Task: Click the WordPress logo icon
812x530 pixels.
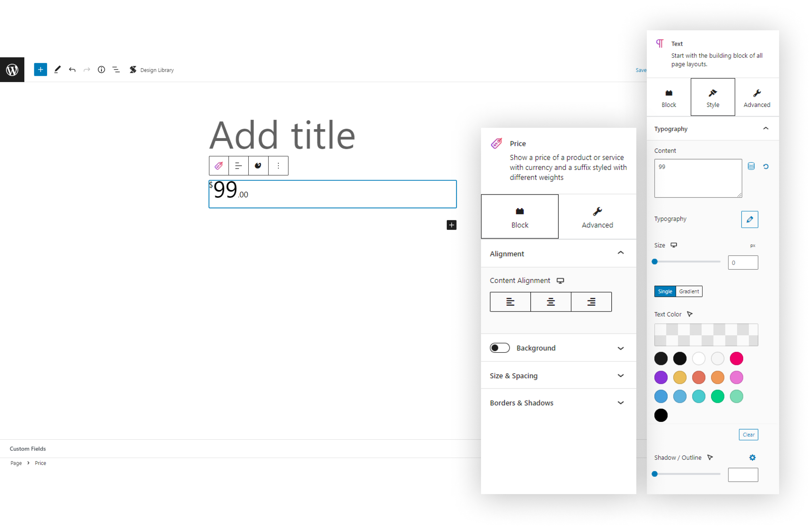Action: point(12,70)
